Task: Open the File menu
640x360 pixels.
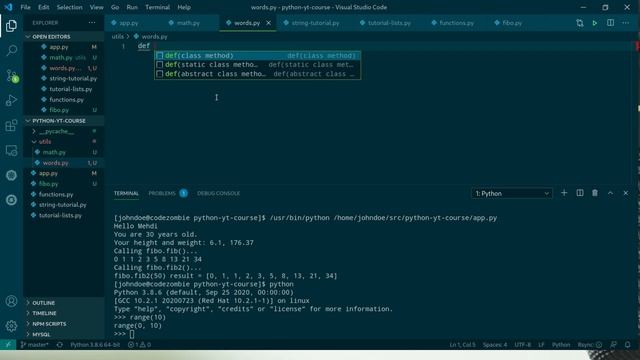Action: coord(25,7)
